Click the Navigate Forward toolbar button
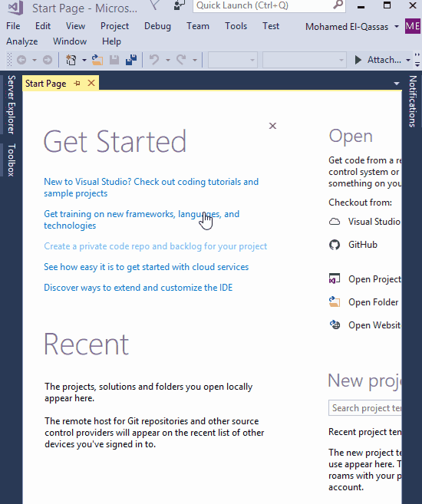 [48, 60]
